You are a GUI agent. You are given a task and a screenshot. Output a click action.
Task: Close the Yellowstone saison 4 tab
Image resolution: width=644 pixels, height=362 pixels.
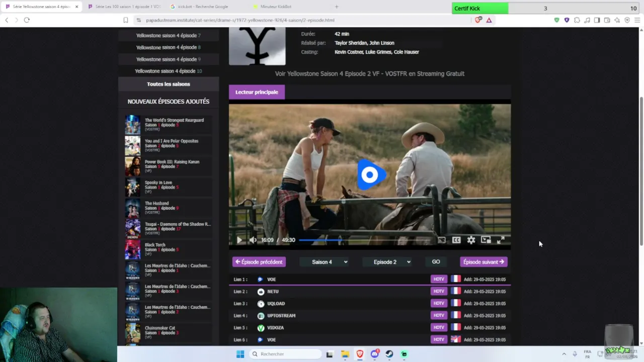point(76,7)
